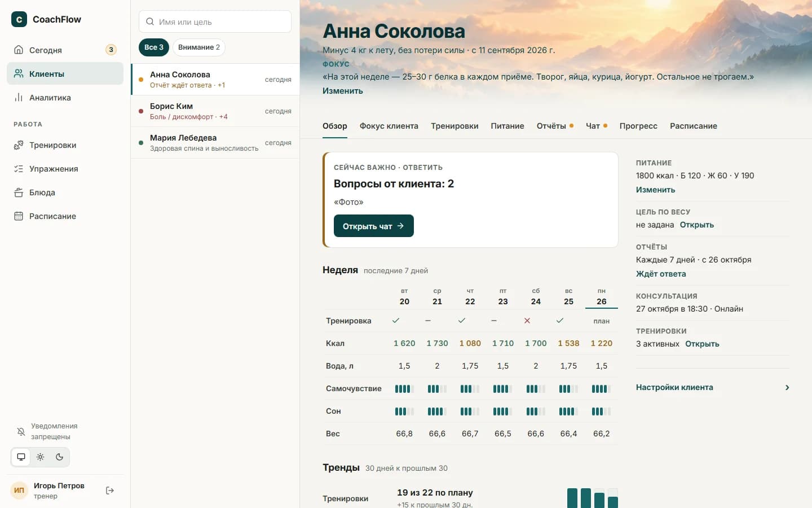This screenshot has height=508, width=812.
Task: Switch to the Питание tab
Action: pos(507,126)
